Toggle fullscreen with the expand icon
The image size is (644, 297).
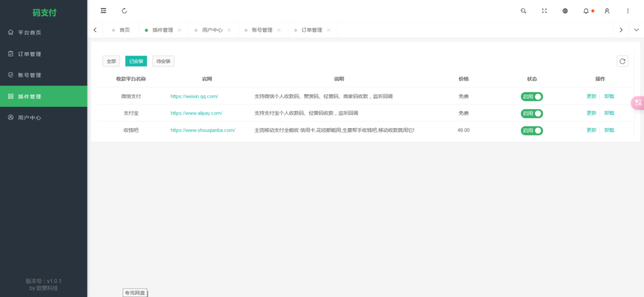click(544, 11)
